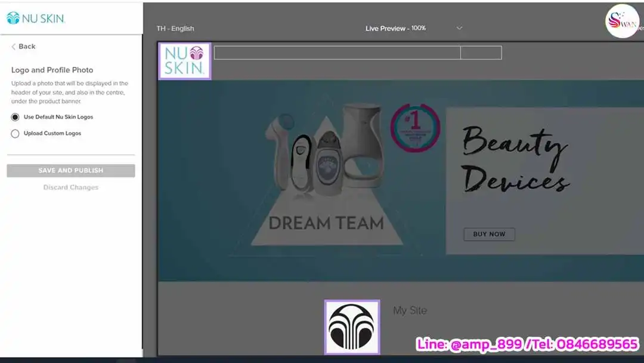This screenshot has height=363, width=644.
Task: Click the black profile logo above My Site
Action: tap(352, 326)
